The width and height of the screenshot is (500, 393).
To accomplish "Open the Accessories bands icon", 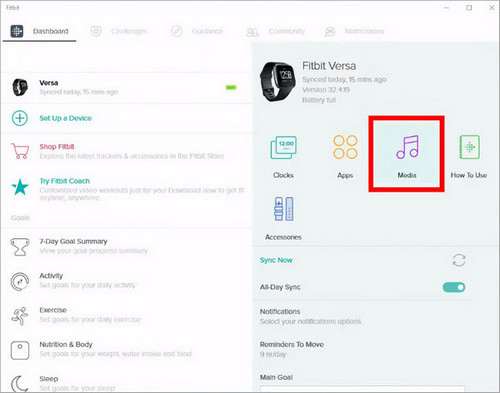I will [x=284, y=209].
